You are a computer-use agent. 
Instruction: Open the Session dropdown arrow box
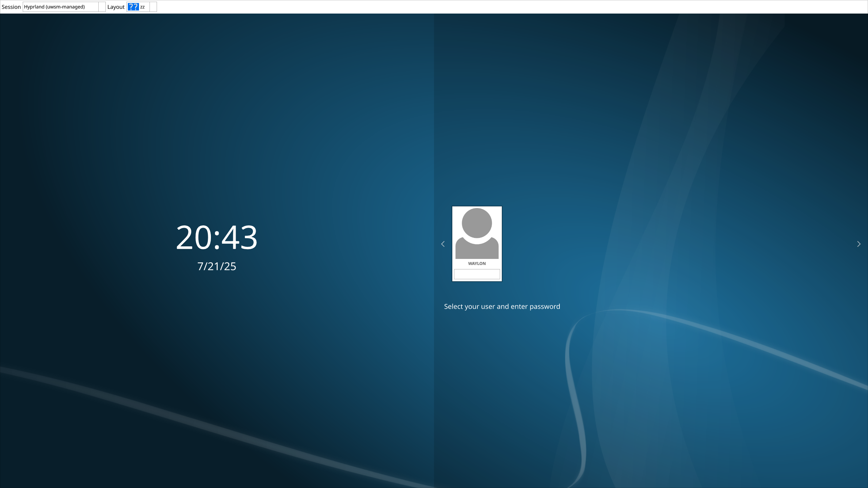[102, 7]
